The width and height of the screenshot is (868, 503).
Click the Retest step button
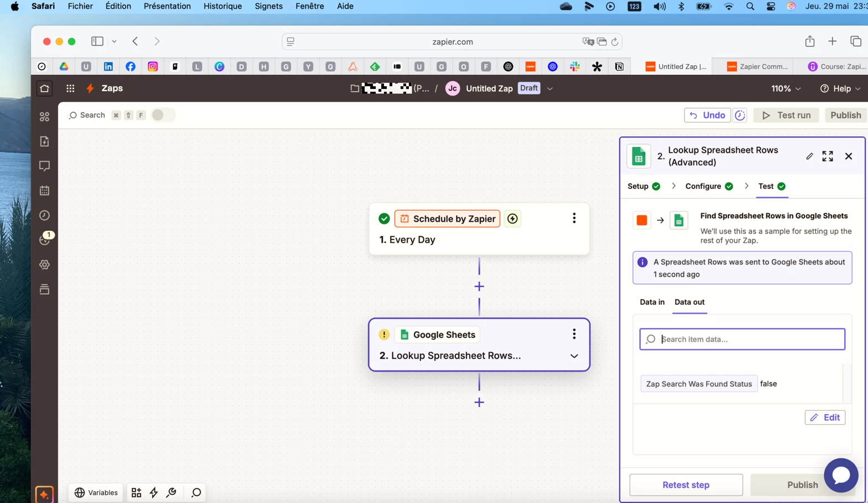point(686,485)
